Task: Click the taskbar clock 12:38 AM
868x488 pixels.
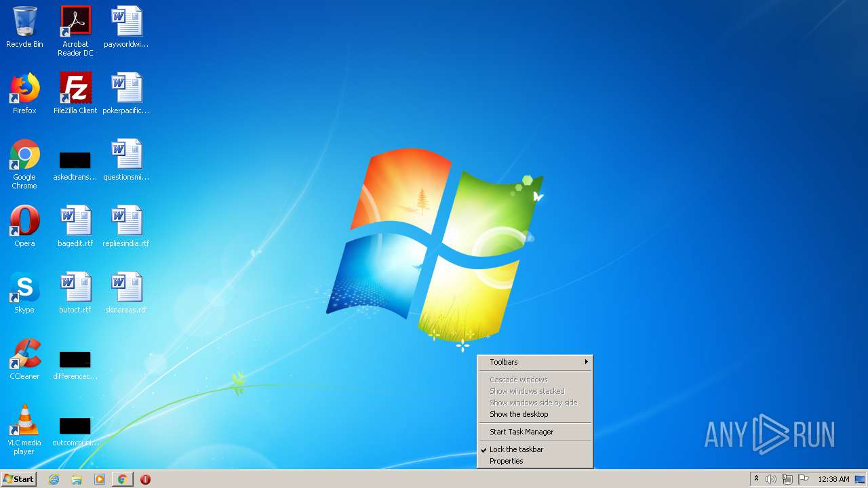Action: click(833, 479)
